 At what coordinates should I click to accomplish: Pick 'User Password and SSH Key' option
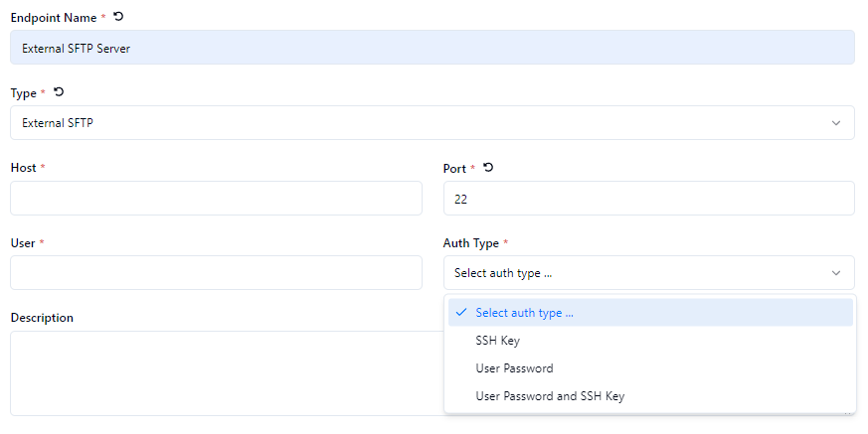tap(550, 396)
